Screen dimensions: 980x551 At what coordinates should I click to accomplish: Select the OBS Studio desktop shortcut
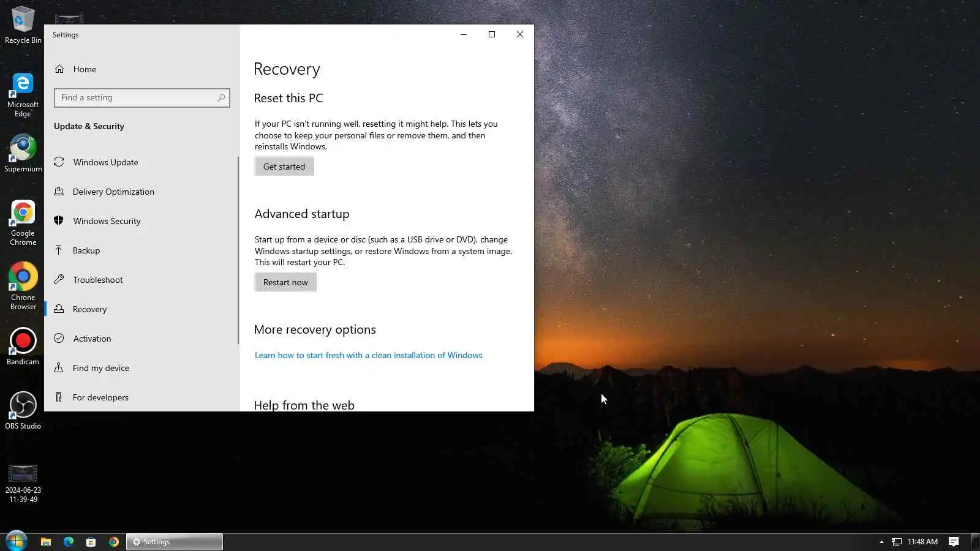tap(23, 411)
